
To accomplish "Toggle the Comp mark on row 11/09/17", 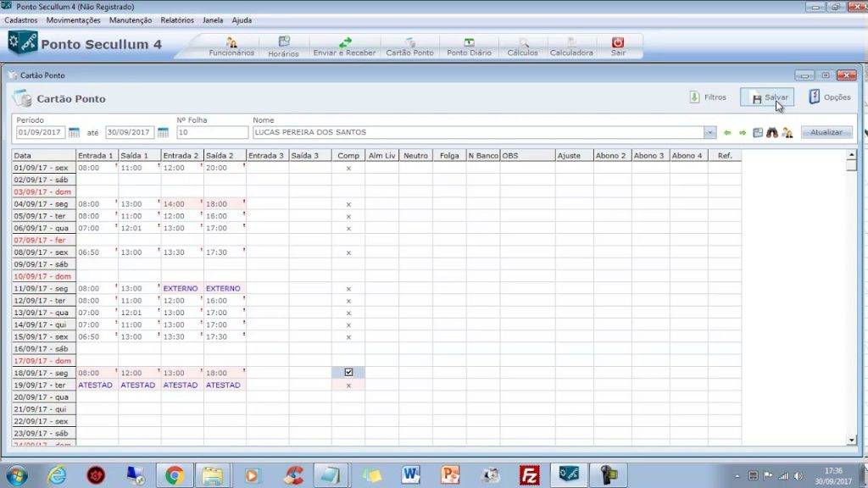I will [x=348, y=289].
